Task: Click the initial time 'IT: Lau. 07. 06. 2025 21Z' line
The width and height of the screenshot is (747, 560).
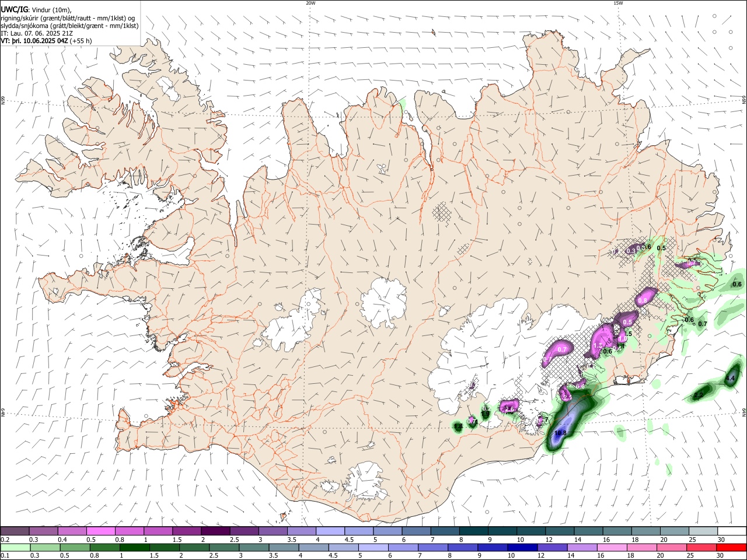Action: coord(37,33)
